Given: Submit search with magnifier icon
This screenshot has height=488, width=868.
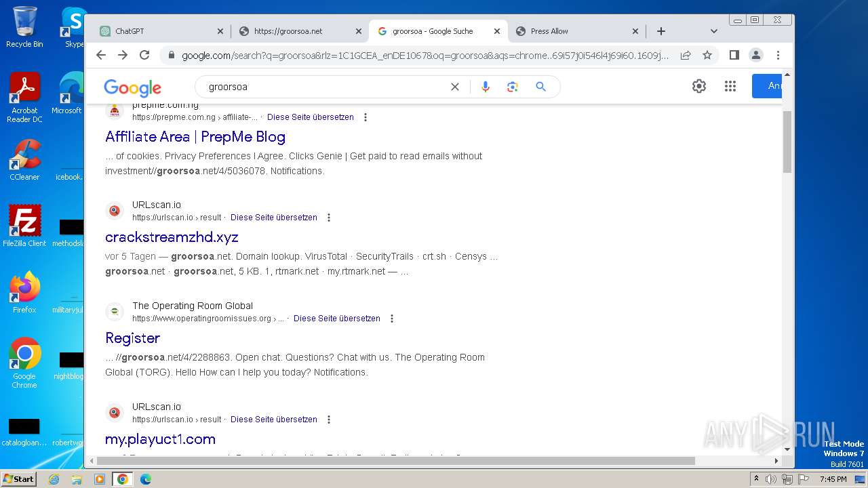Looking at the screenshot, I should tap(540, 87).
